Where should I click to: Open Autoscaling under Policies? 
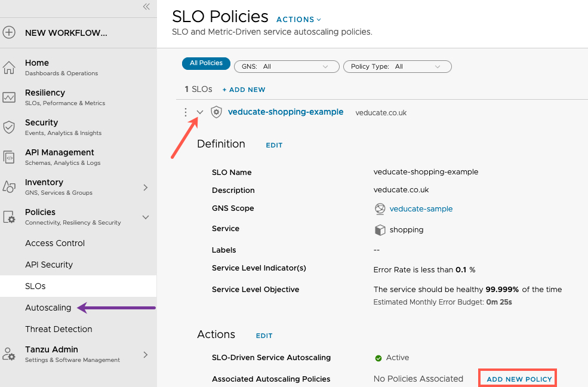tap(48, 308)
